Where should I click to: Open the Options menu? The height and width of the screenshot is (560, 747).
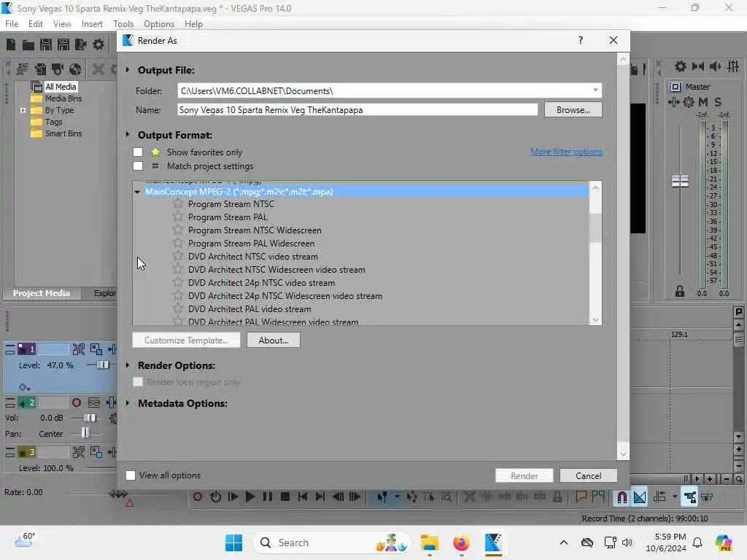159,24
